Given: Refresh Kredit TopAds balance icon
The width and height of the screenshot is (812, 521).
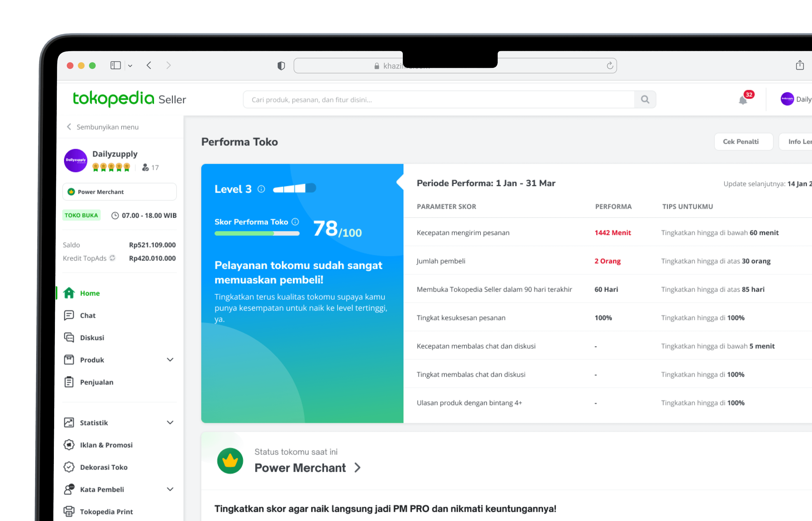Looking at the screenshot, I should coord(113,258).
